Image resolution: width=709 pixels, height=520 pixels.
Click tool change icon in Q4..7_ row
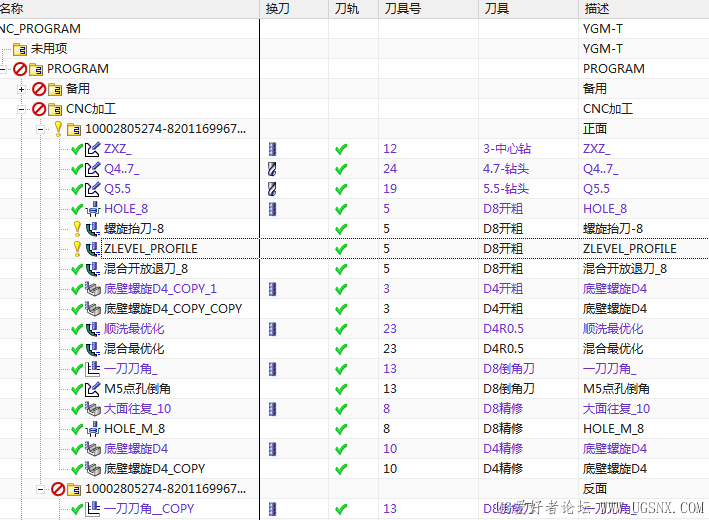[272, 169]
